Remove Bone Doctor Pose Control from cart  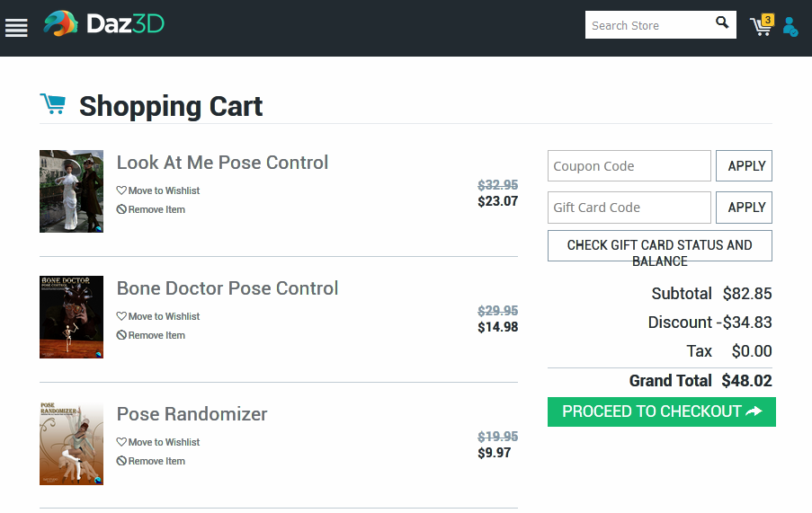[x=151, y=335]
